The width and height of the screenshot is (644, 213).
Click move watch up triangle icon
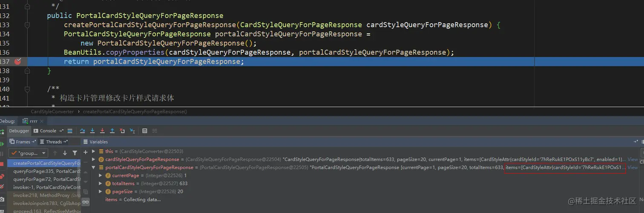pyautogui.click(x=85, y=172)
